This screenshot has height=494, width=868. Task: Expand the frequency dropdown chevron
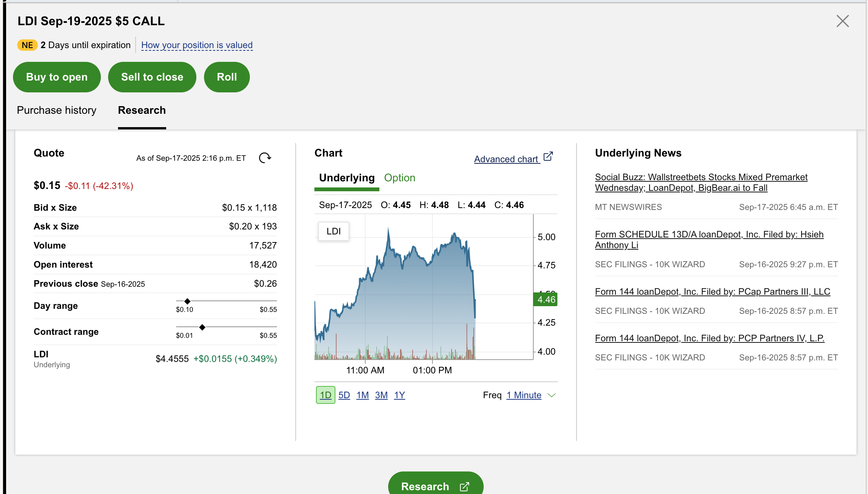point(551,395)
